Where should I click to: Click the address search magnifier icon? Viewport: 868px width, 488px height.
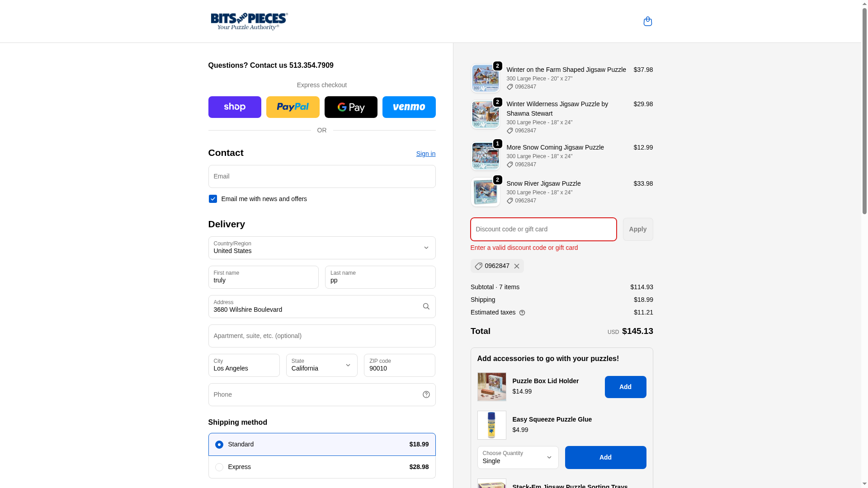click(x=426, y=306)
